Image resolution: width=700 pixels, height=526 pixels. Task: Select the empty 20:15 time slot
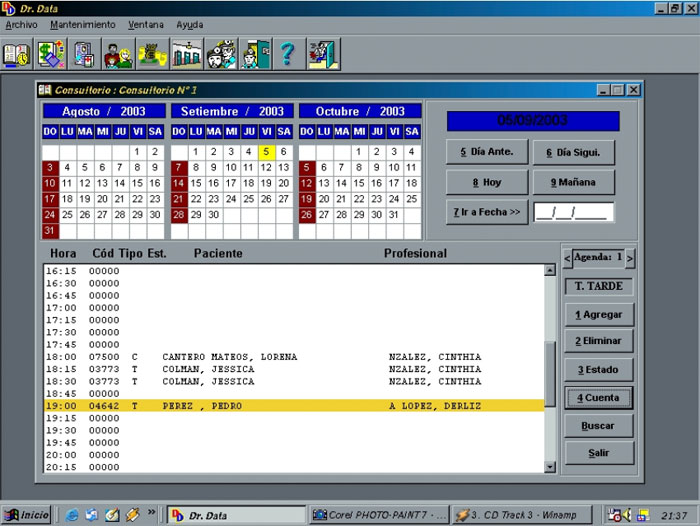click(294, 467)
